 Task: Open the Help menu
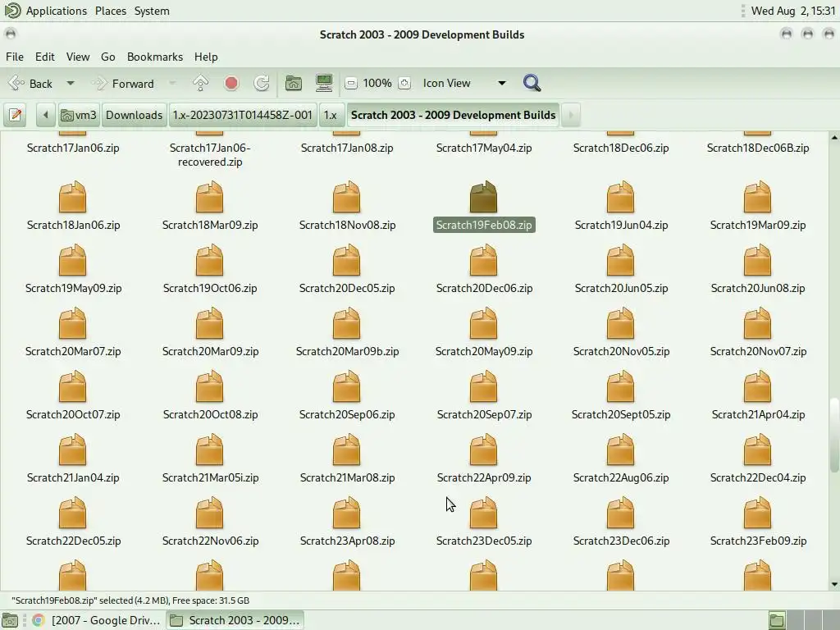pyautogui.click(x=206, y=57)
